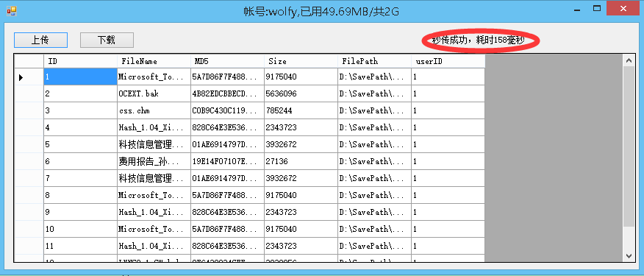The height and width of the screenshot is (276, 644).
Task: Click userID cell in row 10
Action: click(448, 229)
